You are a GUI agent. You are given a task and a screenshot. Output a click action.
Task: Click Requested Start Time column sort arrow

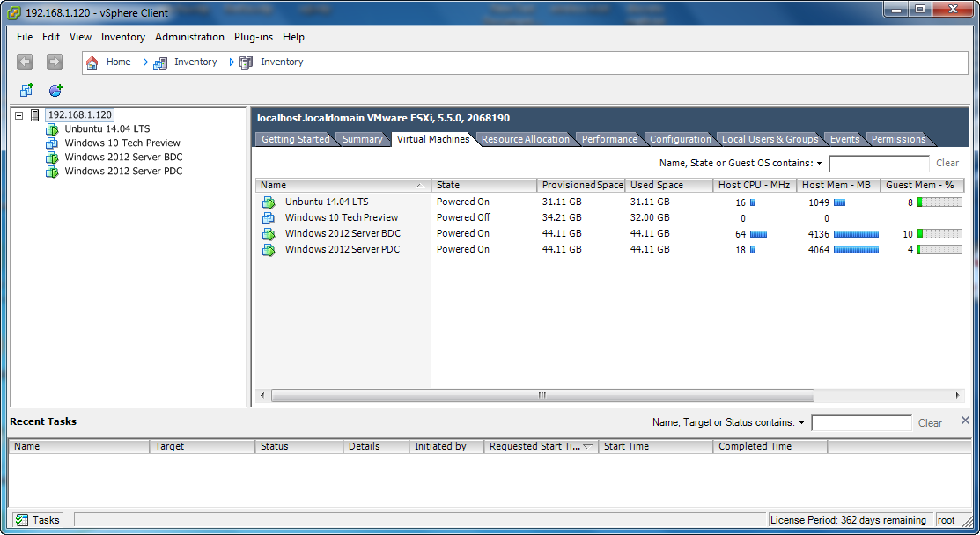[587, 447]
